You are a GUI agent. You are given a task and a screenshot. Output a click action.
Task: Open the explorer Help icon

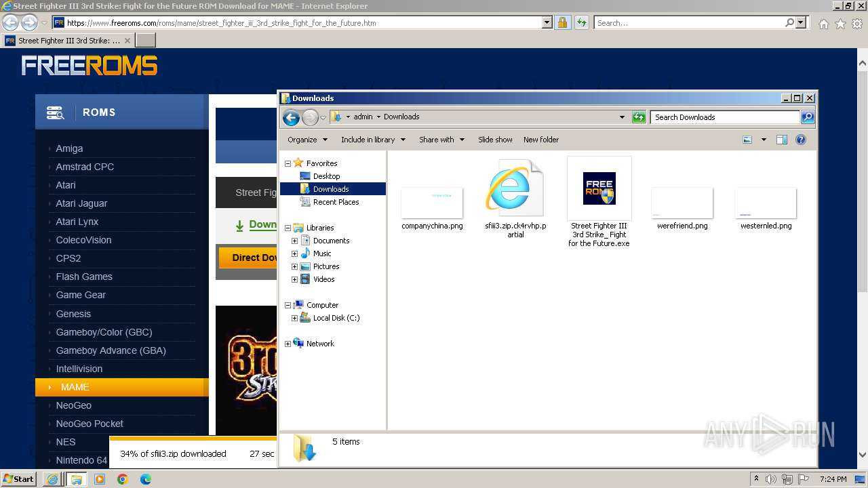801,140
